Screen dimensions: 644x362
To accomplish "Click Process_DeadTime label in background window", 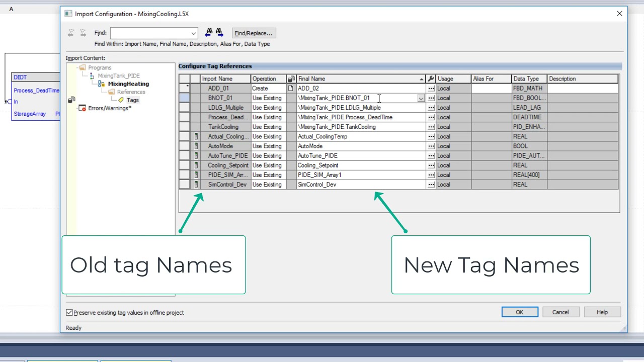I will [x=36, y=90].
